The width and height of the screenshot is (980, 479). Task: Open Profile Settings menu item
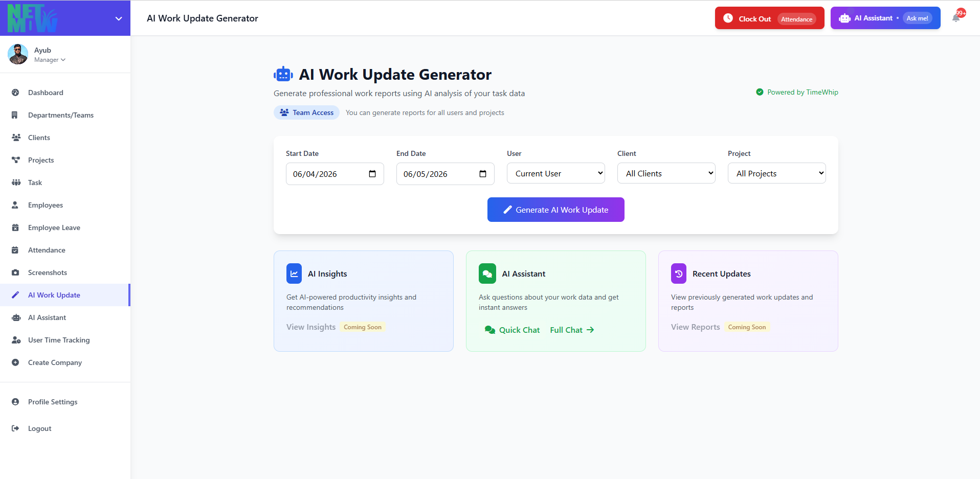pos(65,402)
